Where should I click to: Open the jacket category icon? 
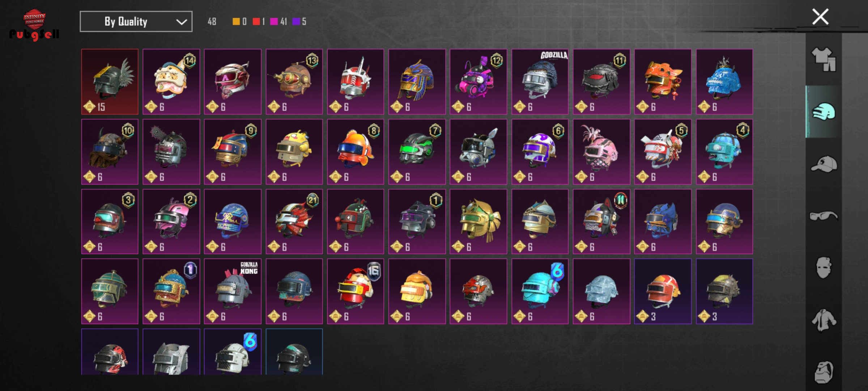click(x=824, y=320)
